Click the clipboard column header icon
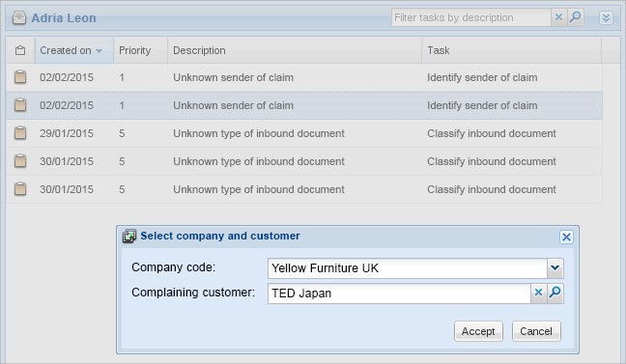The width and height of the screenshot is (626, 364). (20, 50)
